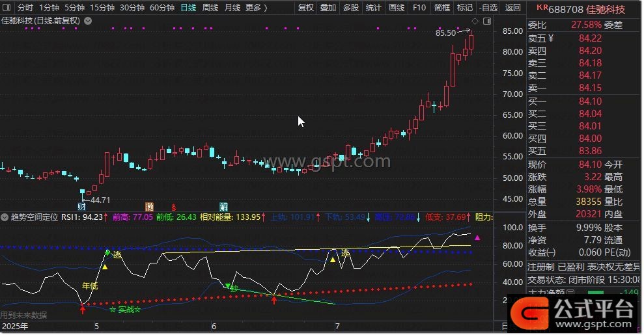Viewport: 644px width, 335px height.
Task: Click the 卖三 price 84.18
Action: click(x=590, y=62)
